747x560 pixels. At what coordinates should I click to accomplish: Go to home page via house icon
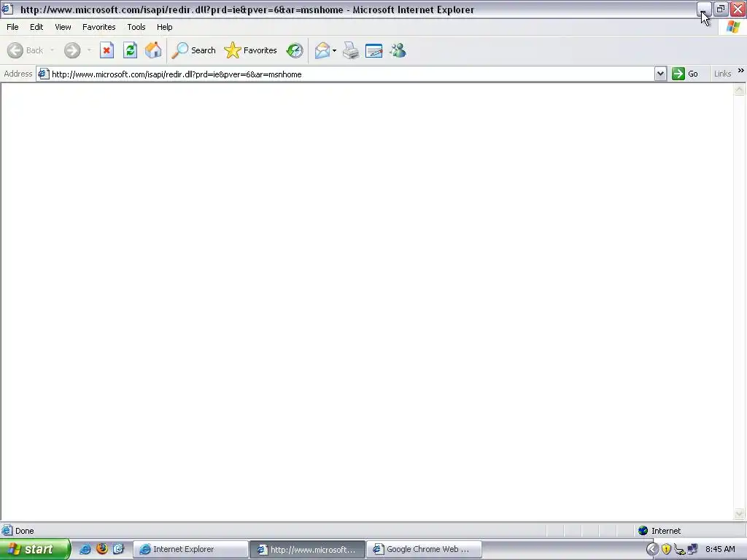tap(153, 50)
